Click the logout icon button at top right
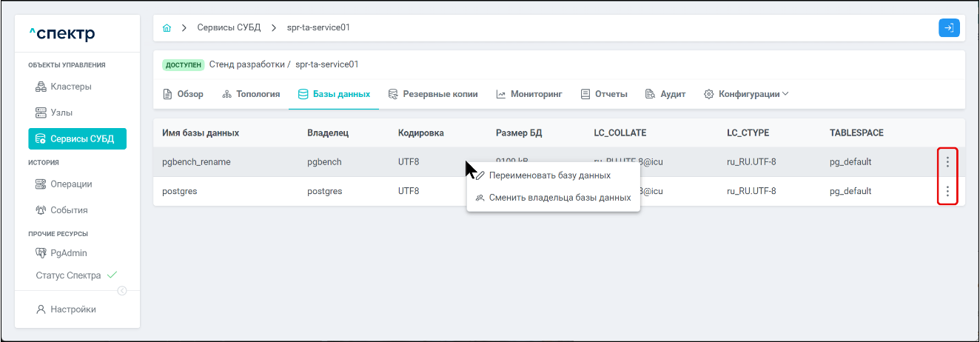 tap(949, 28)
